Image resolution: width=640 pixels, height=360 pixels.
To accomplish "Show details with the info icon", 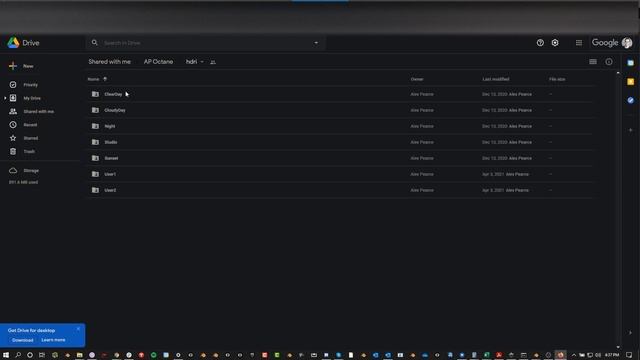I will click(609, 62).
